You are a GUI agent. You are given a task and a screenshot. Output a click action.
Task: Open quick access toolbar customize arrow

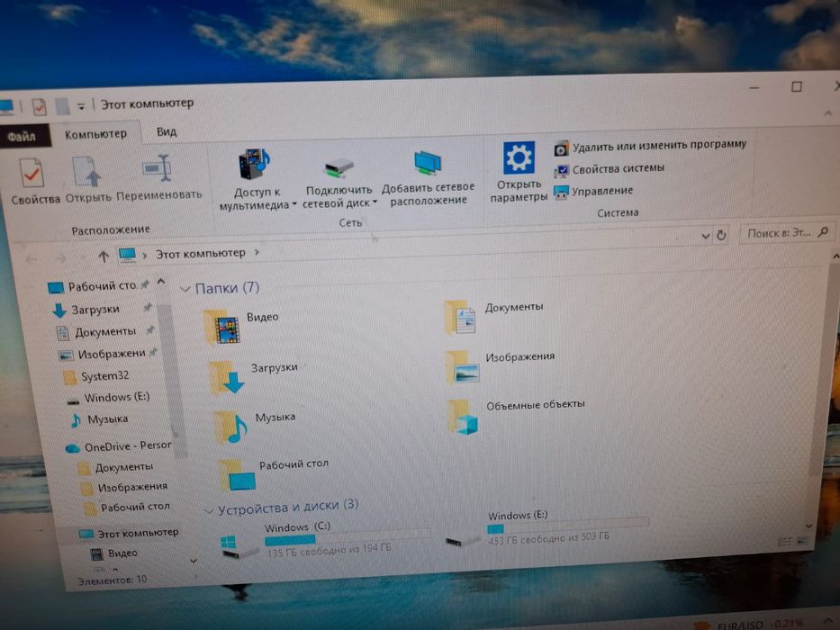(x=81, y=106)
